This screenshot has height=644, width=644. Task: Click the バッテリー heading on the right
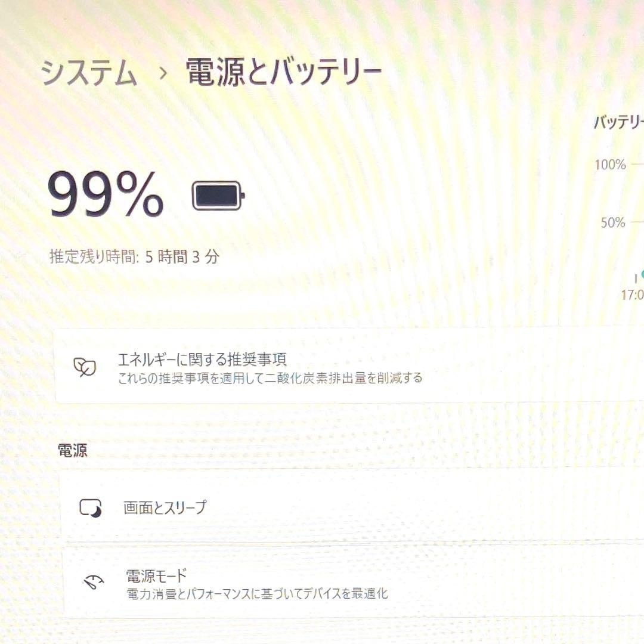coord(617,122)
